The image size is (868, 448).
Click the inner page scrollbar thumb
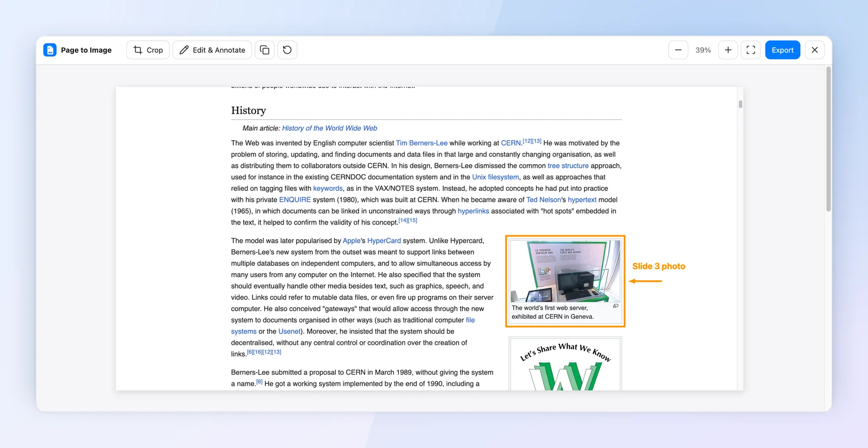[x=740, y=104]
